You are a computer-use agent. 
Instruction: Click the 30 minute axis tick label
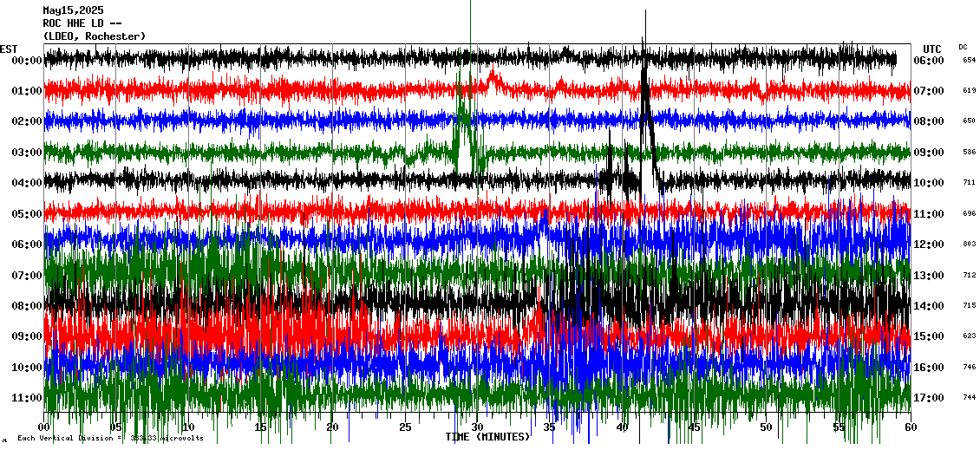(x=478, y=427)
